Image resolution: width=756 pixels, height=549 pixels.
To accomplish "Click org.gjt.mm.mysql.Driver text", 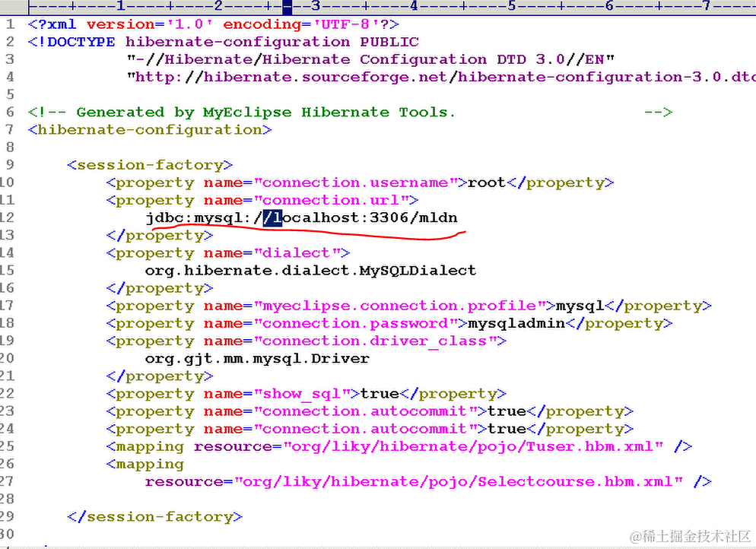I will tap(257, 359).
